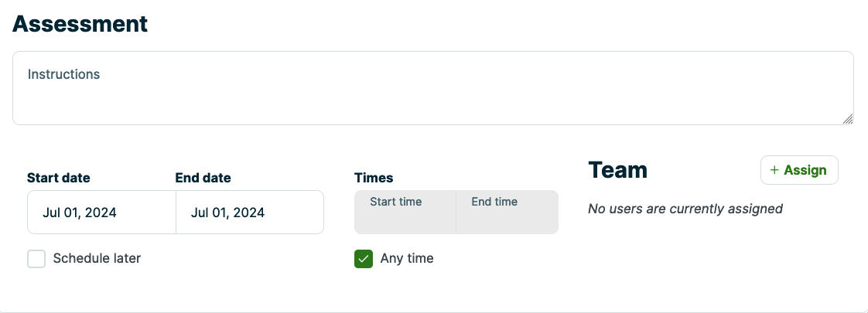Click the Schedule later label text
This screenshot has width=868, height=313.
(97, 259)
